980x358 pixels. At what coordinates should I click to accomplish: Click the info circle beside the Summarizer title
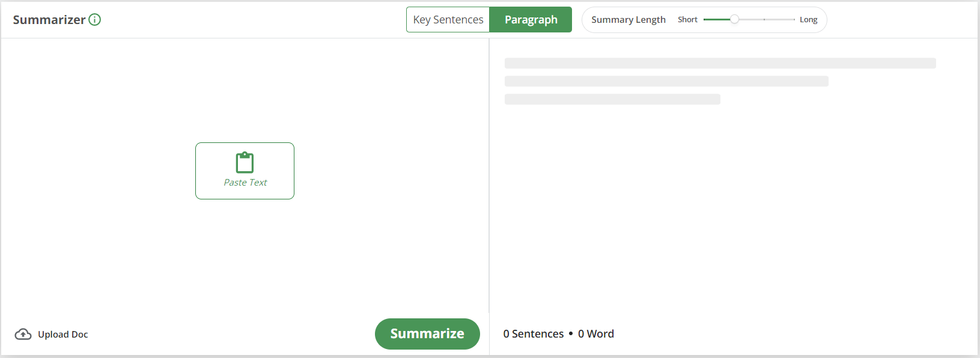[95, 19]
